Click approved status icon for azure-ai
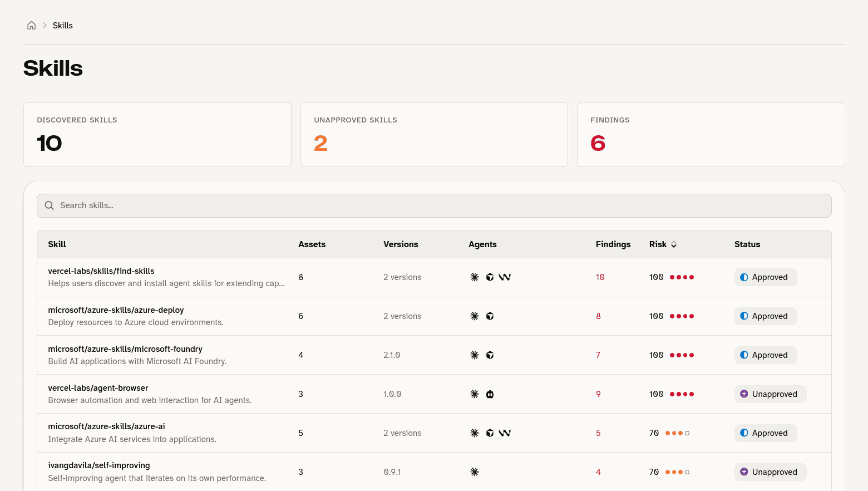The height and width of the screenshot is (491, 868). click(x=744, y=433)
